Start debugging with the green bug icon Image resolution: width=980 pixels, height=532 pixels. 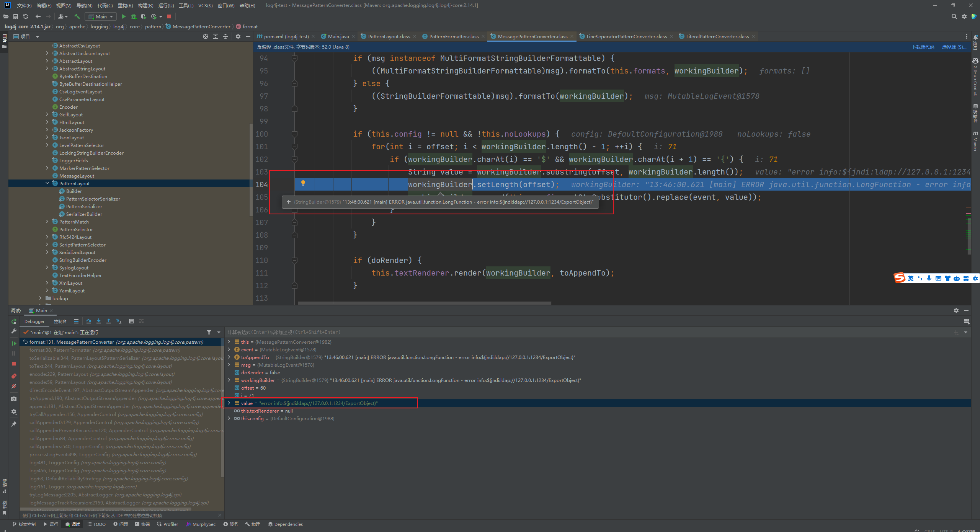click(134, 16)
